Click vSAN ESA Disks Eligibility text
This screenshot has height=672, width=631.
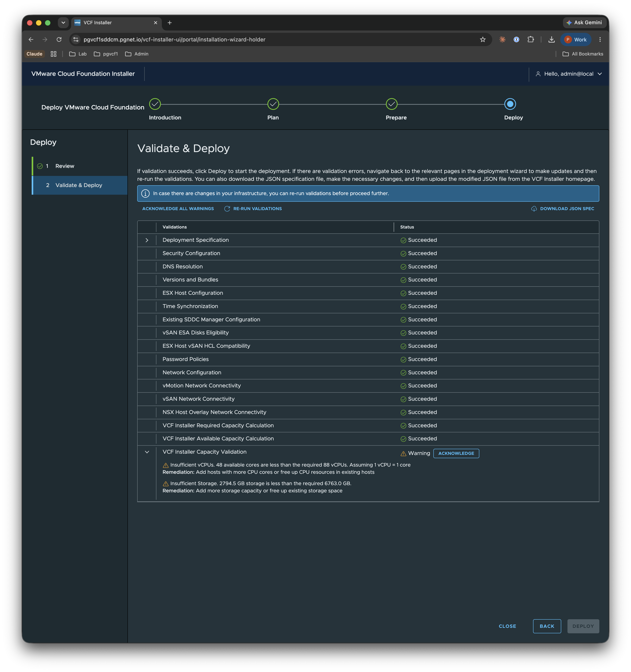(x=196, y=333)
